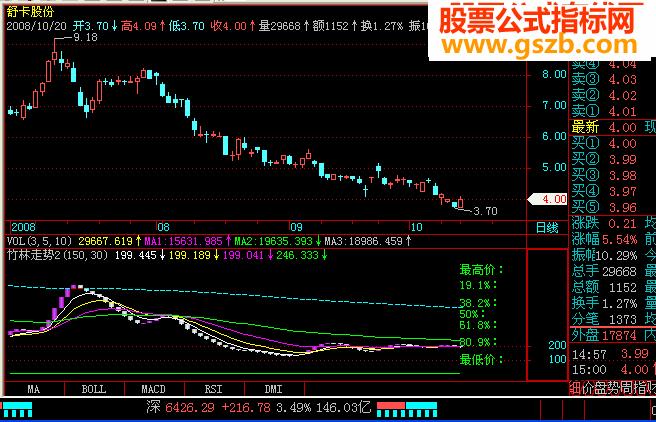This screenshot has height=422, width=656.
Task: Switch to the BOLL indicator tab
Action: click(94, 389)
